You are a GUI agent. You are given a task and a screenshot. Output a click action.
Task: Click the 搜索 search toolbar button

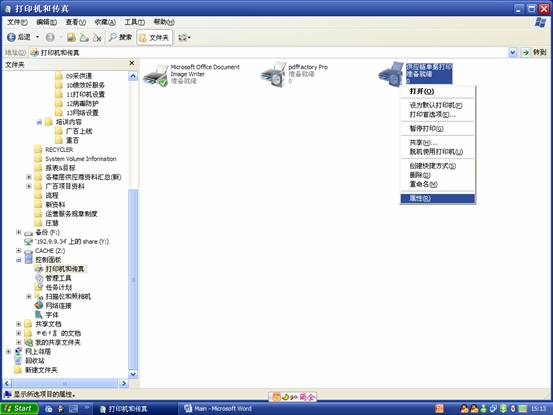click(x=120, y=37)
